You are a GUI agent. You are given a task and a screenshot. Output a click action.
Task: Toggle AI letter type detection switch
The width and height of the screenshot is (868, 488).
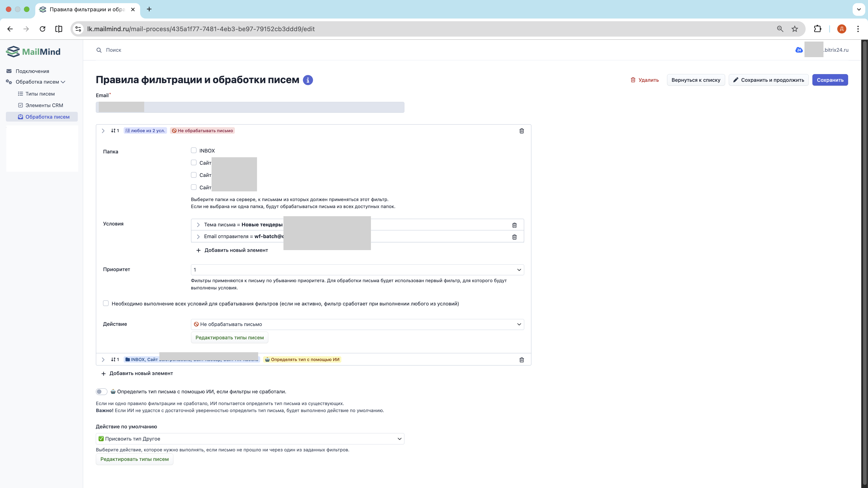[x=101, y=391]
